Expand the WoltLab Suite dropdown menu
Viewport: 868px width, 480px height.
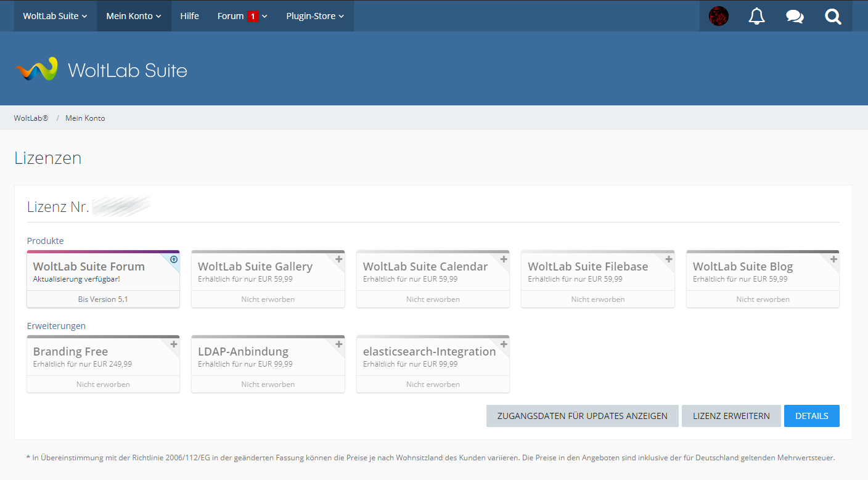pyautogui.click(x=55, y=16)
